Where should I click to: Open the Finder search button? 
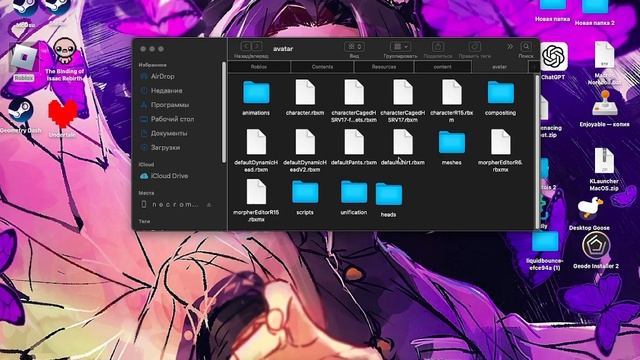click(526, 47)
